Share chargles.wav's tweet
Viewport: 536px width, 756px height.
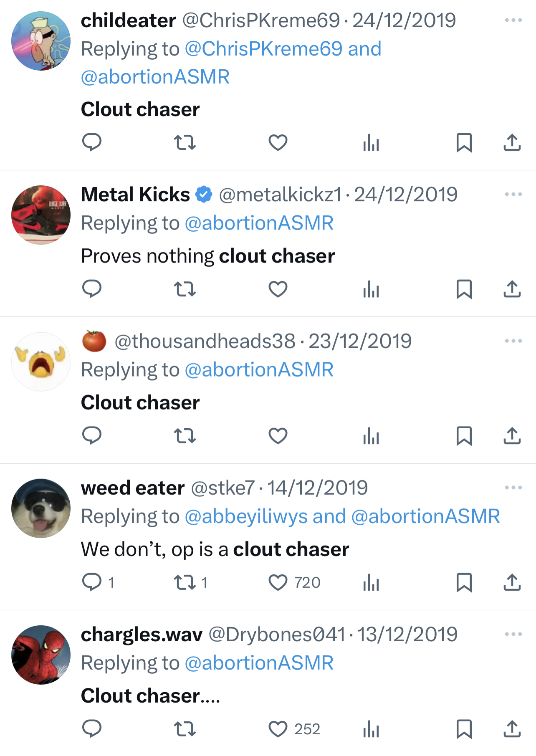[512, 729]
